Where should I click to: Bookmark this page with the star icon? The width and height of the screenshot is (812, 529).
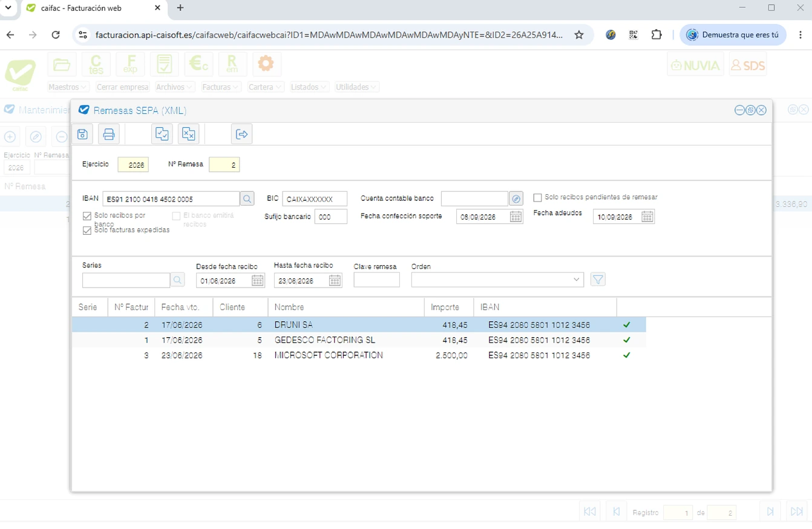tap(579, 34)
